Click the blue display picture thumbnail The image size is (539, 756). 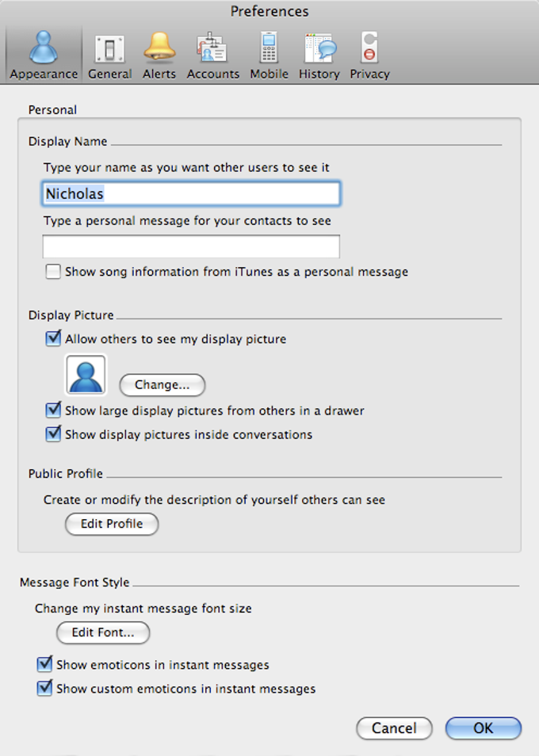coord(85,374)
